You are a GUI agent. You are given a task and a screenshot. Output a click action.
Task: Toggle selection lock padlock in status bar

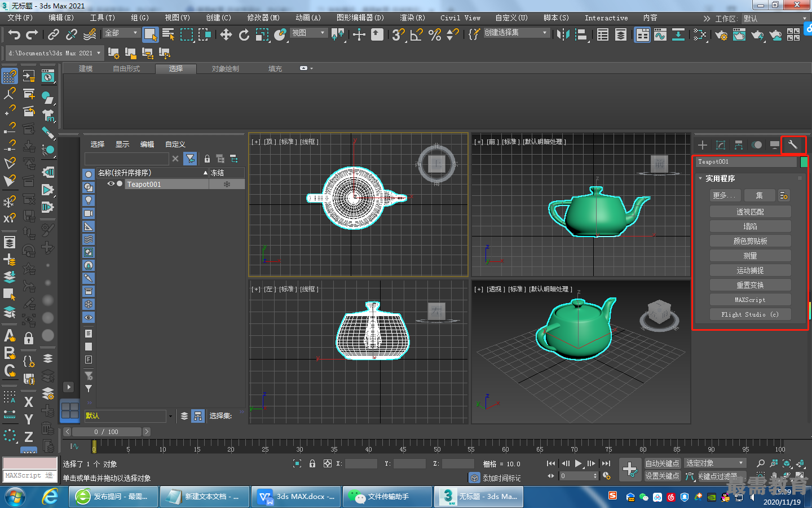click(x=312, y=463)
